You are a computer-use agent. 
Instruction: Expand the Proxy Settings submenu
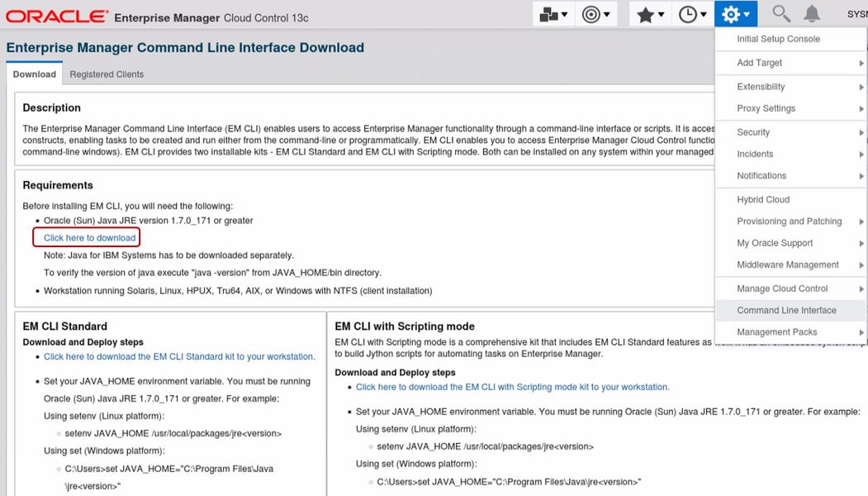[x=790, y=108]
